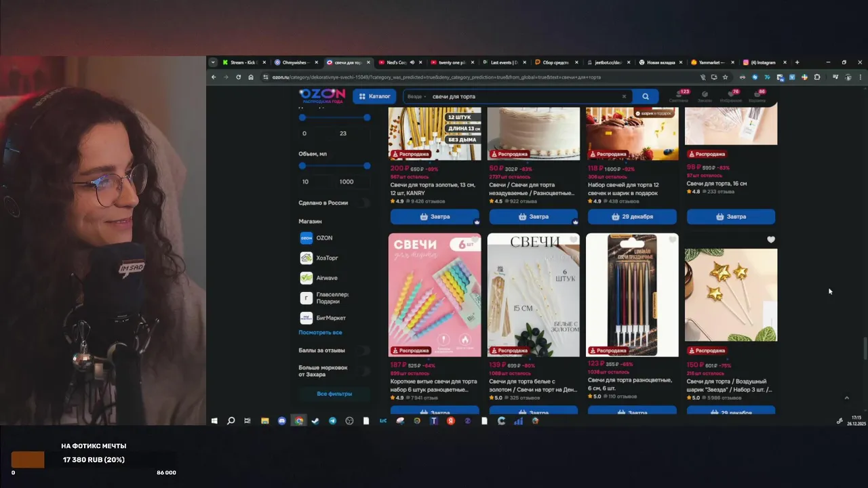Image resolution: width=868 pixels, height=488 pixels.
Task: Click right handle of the Объем slider
Action: click(x=367, y=165)
